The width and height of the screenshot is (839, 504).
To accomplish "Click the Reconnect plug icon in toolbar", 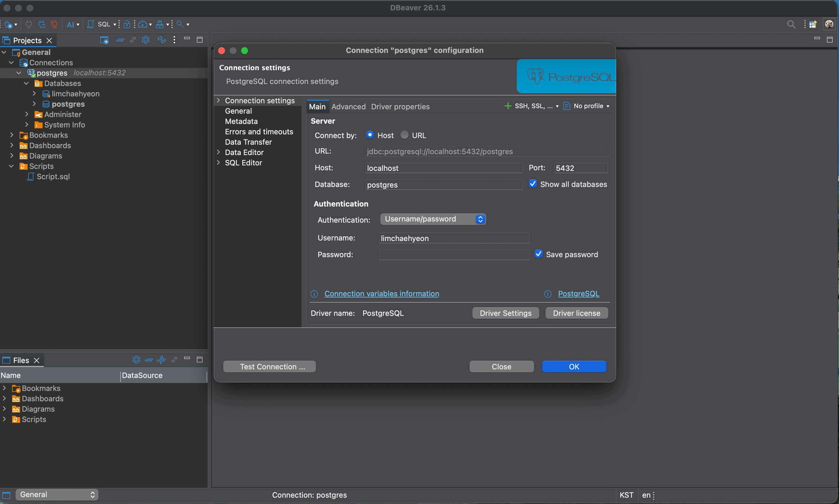I will (x=42, y=24).
